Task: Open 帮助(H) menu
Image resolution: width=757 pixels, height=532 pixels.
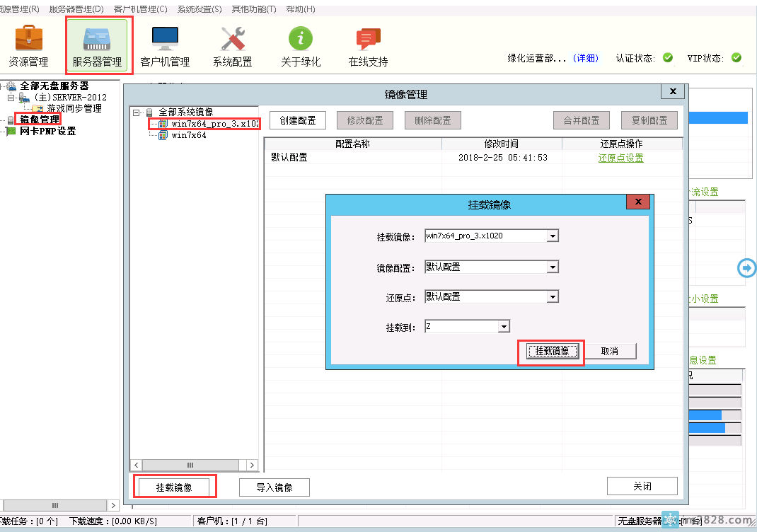Action: [300, 9]
